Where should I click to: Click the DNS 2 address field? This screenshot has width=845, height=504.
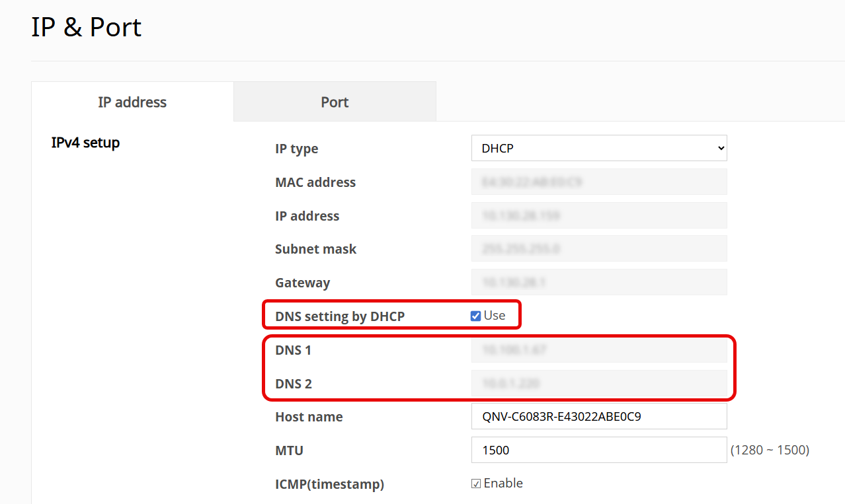(598, 383)
